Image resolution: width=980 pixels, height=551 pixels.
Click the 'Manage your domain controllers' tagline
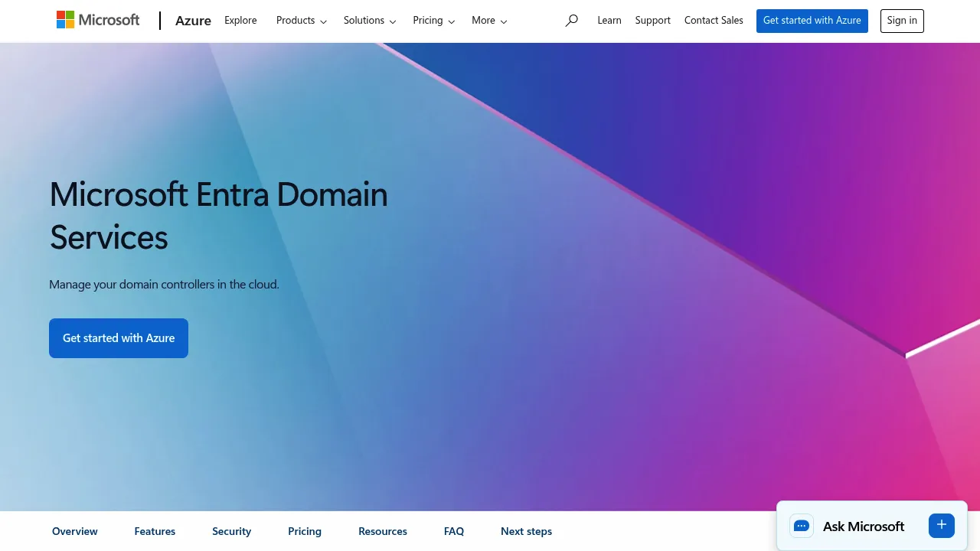click(164, 285)
